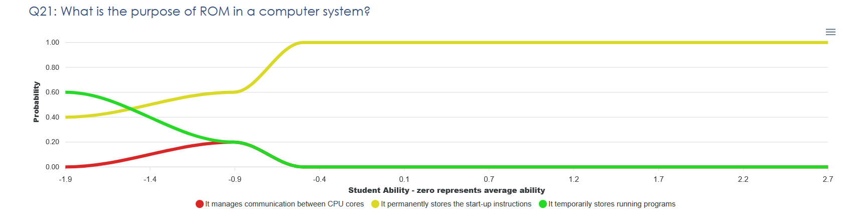Toggle 'It permanently stores the start-up instructions' series
Image resolution: width=868 pixels, height=217 pixels.
[456, 204]
